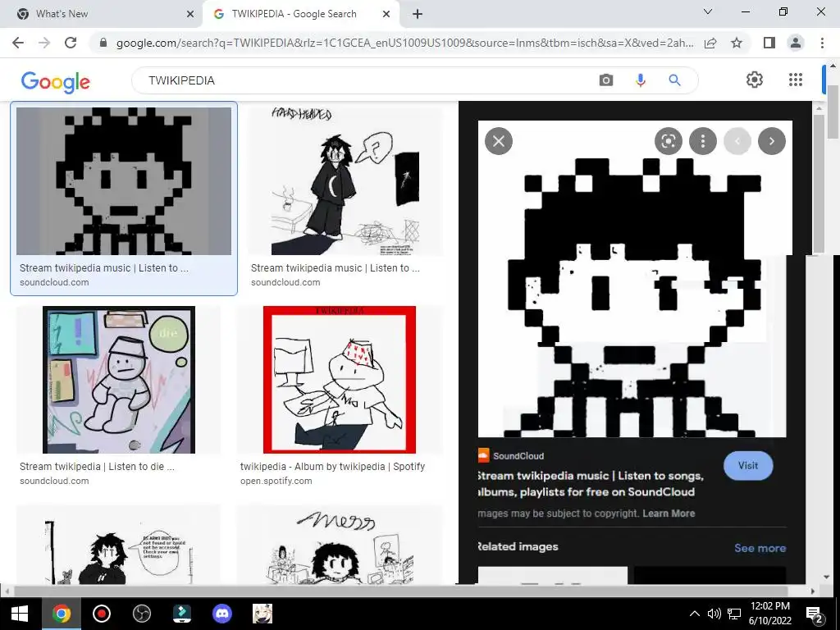Click the blue search magnifier icon

tap(674, 80)
